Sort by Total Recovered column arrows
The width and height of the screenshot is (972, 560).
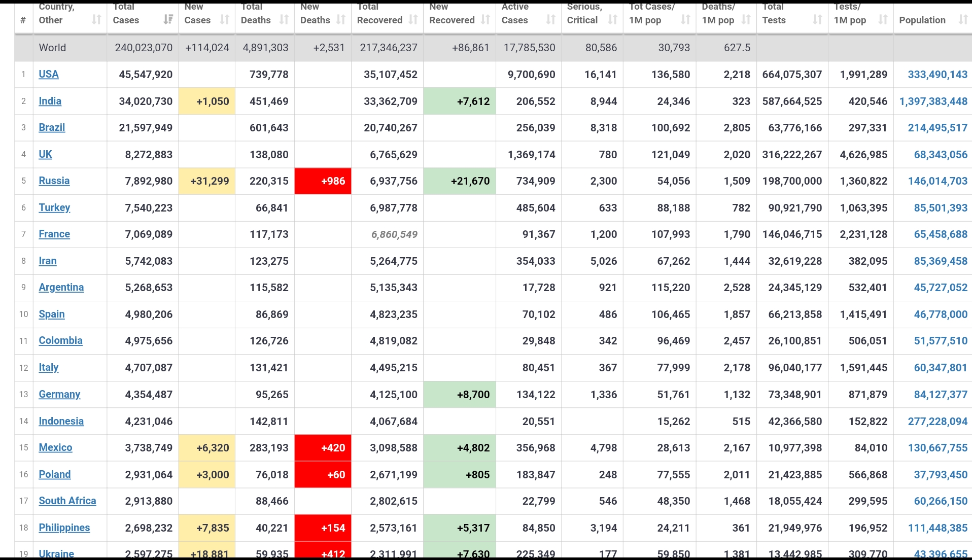pos(413,20)
